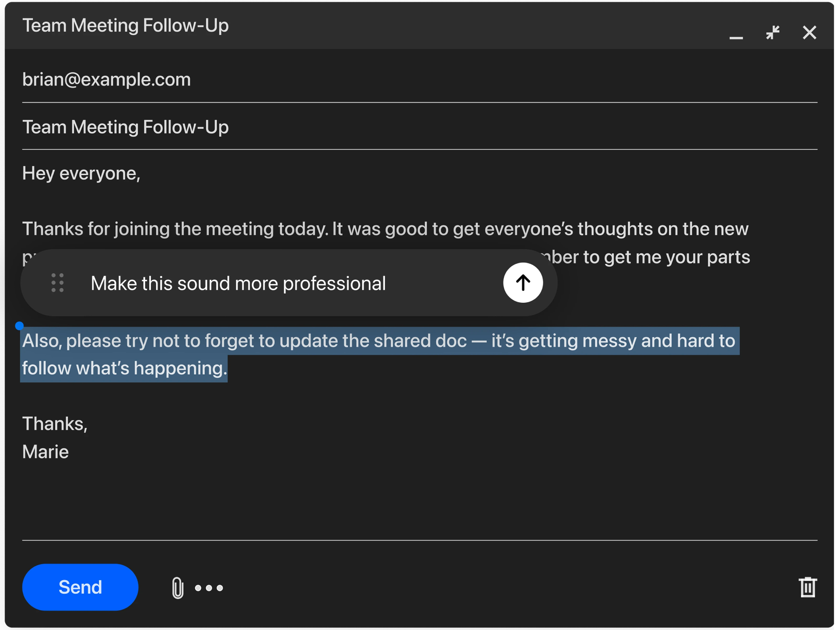Image resolution: width=840 pixels, height=630 pixels.
Task: Click the "Marie" signature line
Action: click(x=45, y=452)
